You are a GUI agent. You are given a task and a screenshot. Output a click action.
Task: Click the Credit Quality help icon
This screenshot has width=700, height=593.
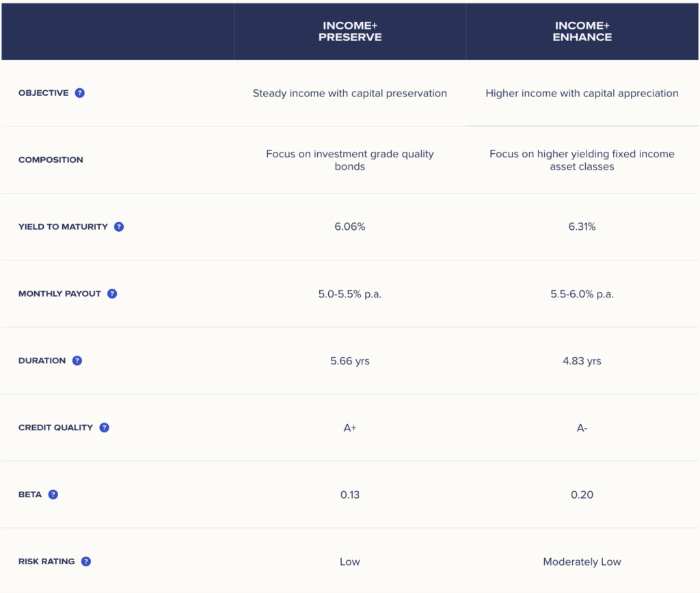click(104, 427)
